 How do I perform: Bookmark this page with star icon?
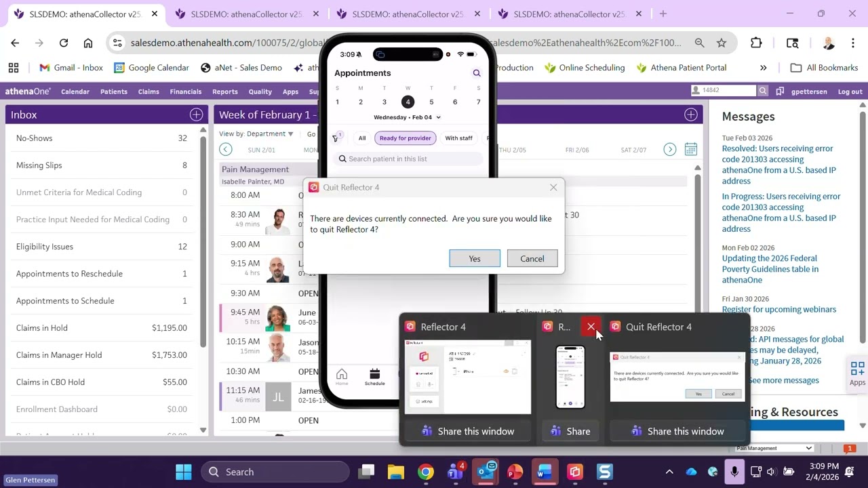point(722,43)
